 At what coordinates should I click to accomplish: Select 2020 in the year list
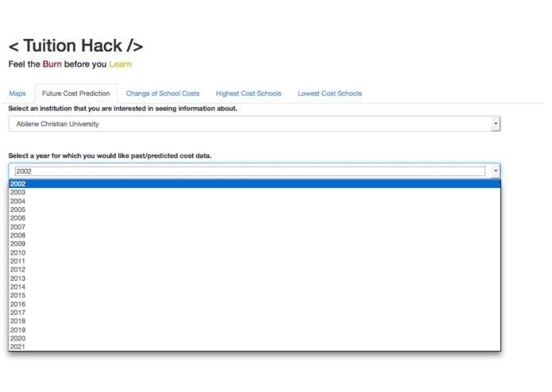tap(254, 338)
